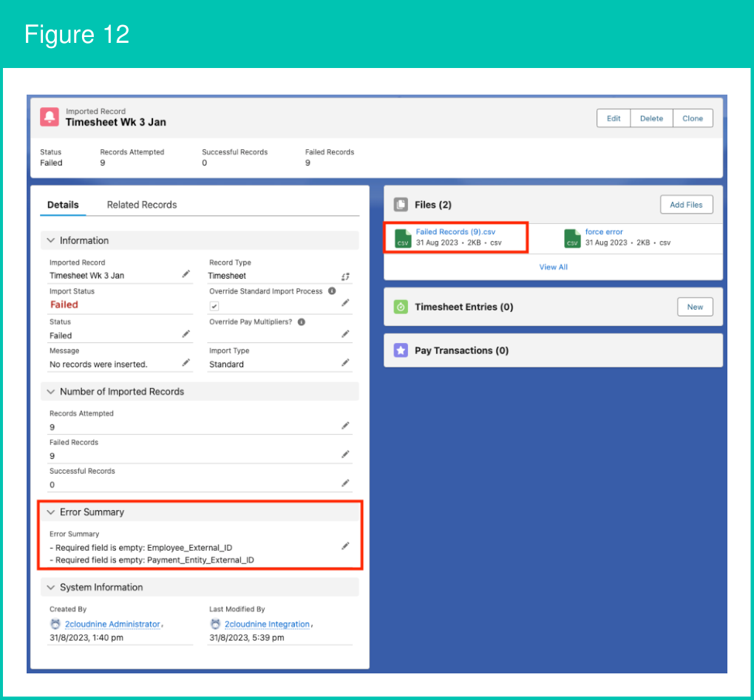This screenshot has height=700, width=754.
Task: Click the Timesheet Wk 3 Jan header title
Action: [x=116, y=122]
